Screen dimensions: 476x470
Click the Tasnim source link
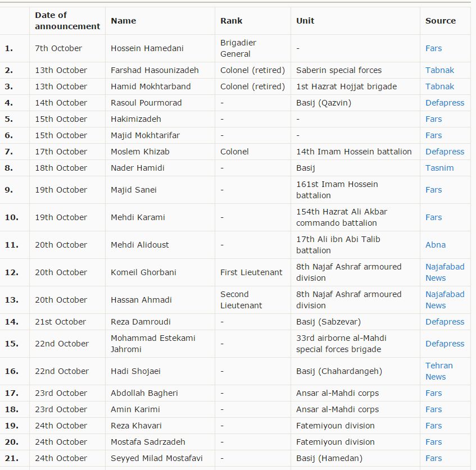(x=439, y=168)
